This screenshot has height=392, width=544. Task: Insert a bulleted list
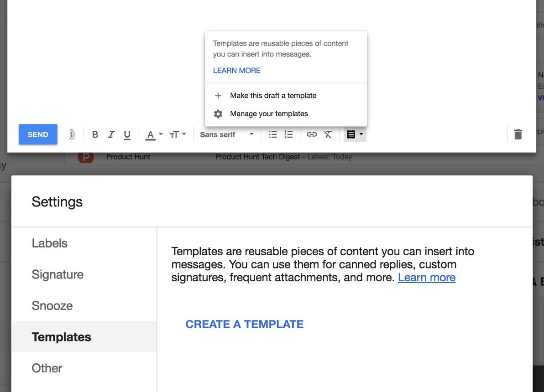(x=273, y=134)
